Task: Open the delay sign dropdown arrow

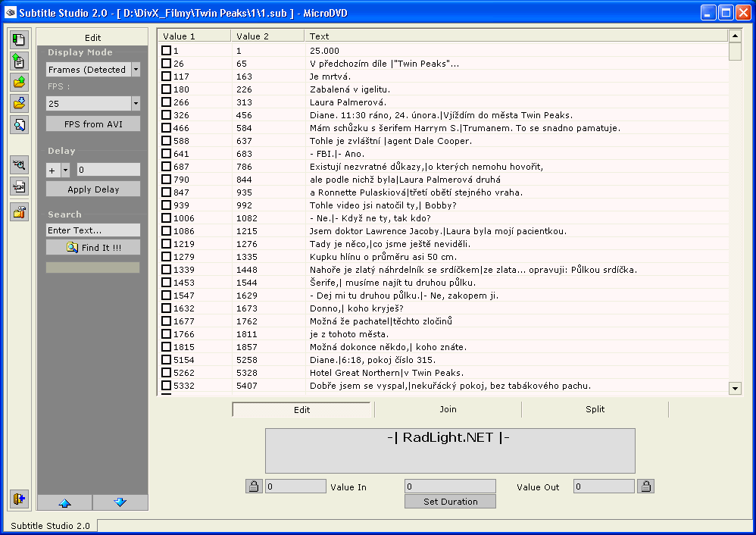Action: 66,170
